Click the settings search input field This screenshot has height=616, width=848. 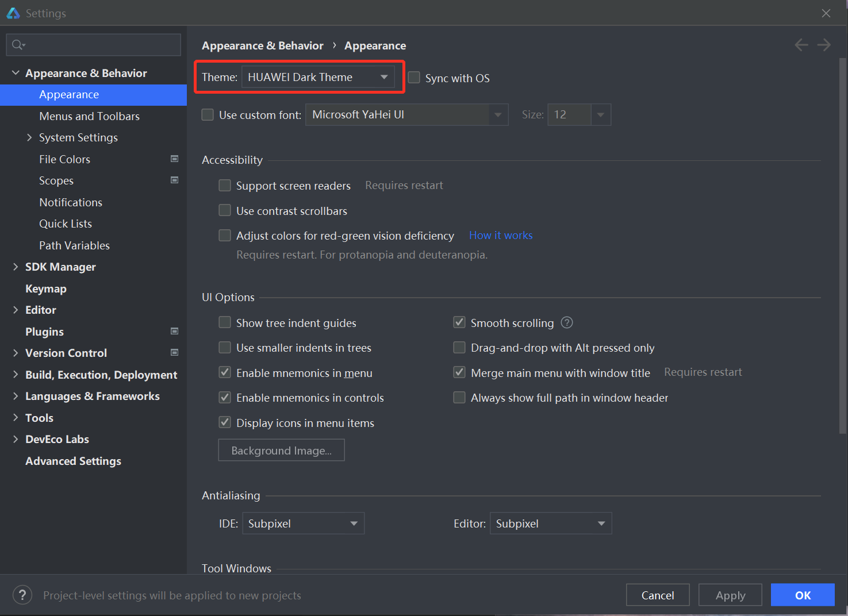tap(93, 45)
